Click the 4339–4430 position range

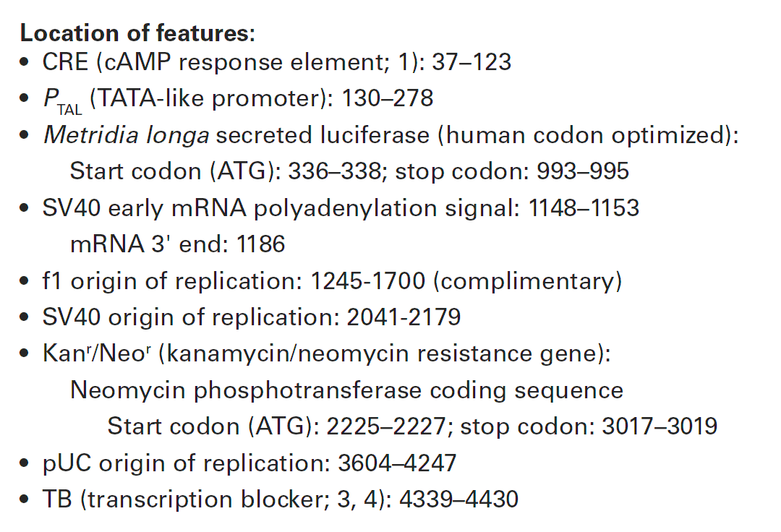coord(458,499)
